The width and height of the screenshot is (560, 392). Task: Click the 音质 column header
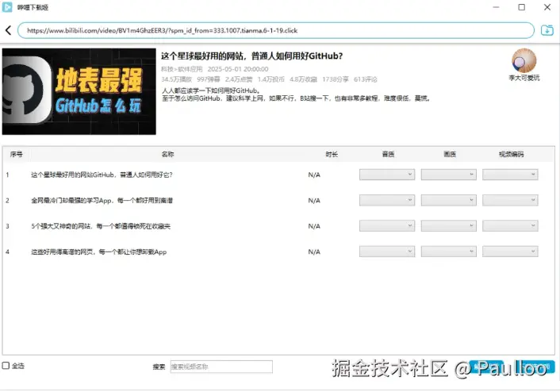tap(388, 155)
